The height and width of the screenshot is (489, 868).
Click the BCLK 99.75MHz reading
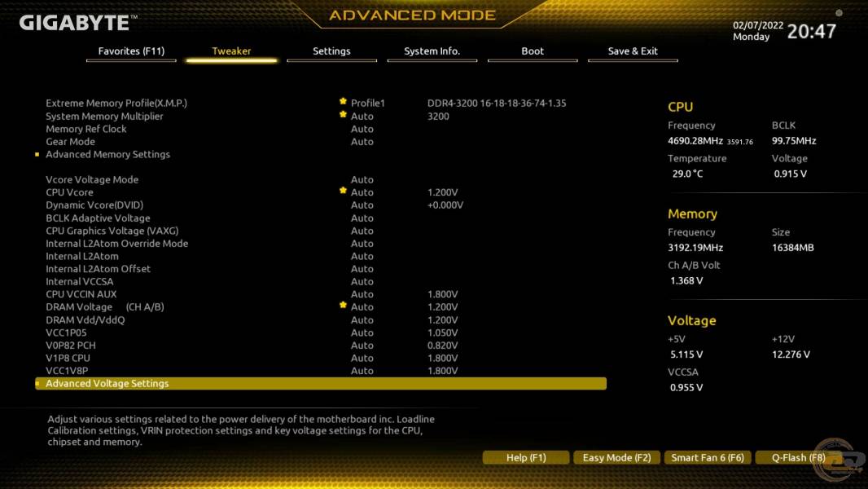click(794, 141)
